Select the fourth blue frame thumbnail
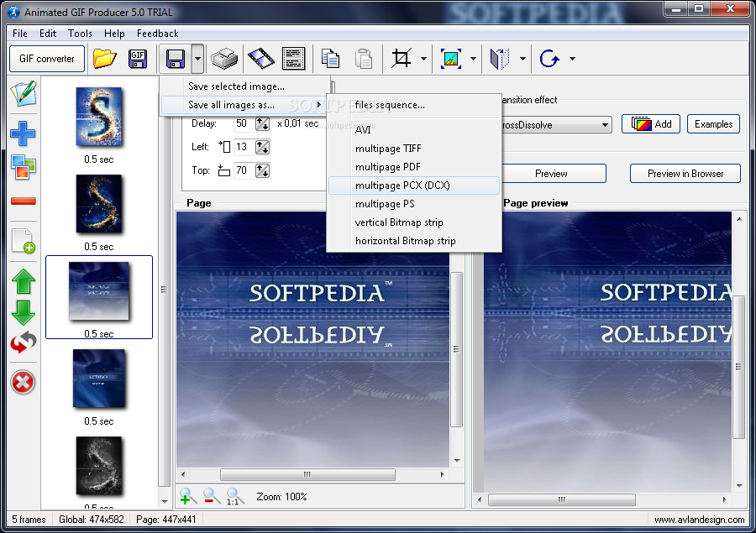Screen dimensions: 756x533 (x=99, y=379)
